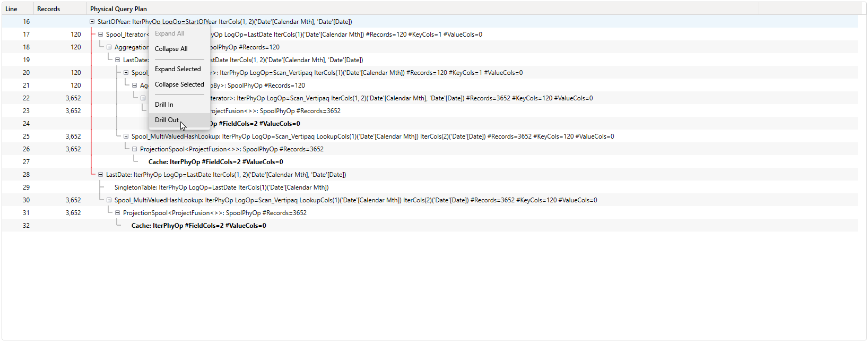
Task: Click the Expand All menu entry
Action: click(x=169, y=33)
